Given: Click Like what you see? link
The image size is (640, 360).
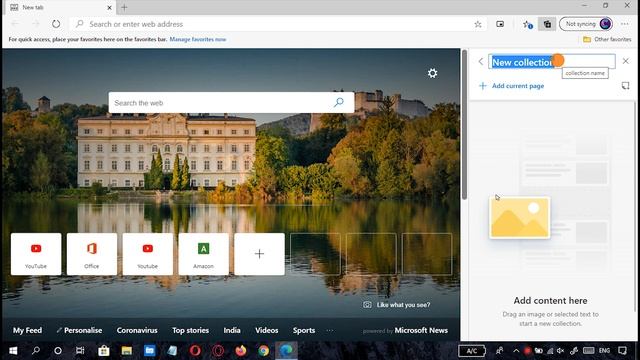Looking at the screenshot, I should pyautogui.click(x=397, y=305).
